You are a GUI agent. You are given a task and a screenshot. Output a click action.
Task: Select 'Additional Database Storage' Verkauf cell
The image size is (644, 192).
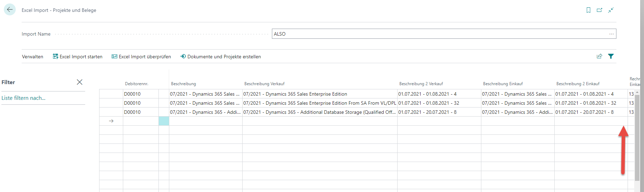tap(320, 112)
